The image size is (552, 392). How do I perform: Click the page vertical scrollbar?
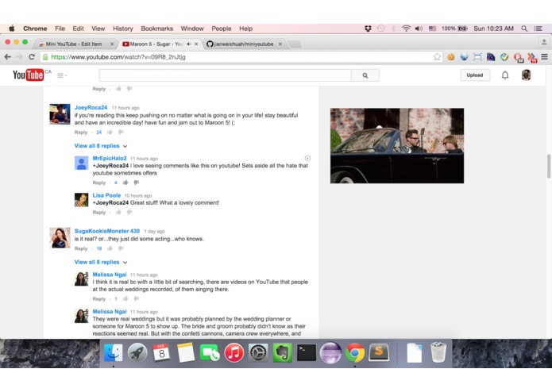pyautogui.click(x=549, y=166)
